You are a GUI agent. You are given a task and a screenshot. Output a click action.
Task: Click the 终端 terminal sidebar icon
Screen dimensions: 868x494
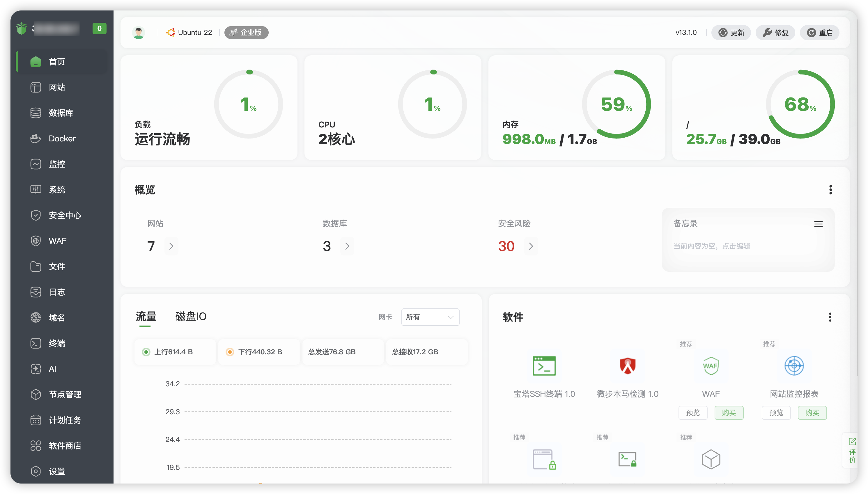36,343
